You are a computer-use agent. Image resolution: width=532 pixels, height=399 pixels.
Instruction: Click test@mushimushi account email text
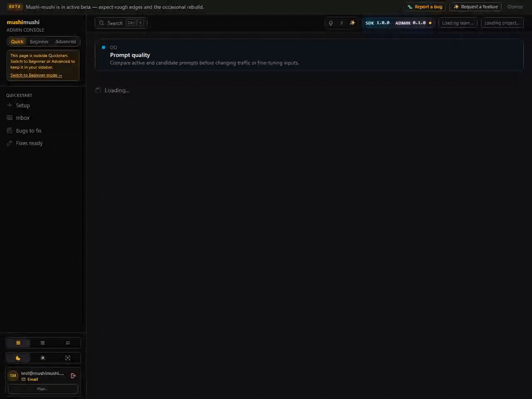click(42, 373)
